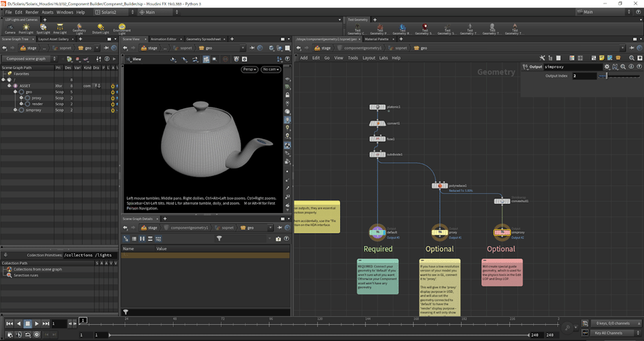Click the Collection Primitives input field

pos(89,255)
